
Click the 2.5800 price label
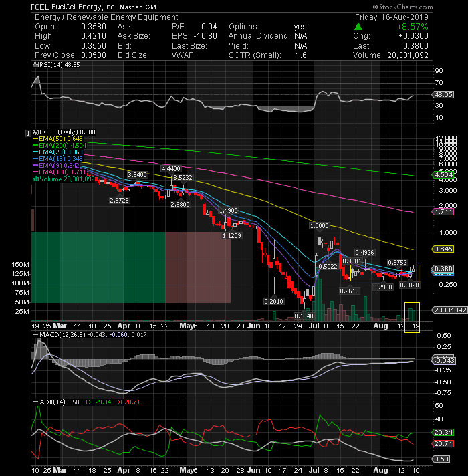(180, 205)
